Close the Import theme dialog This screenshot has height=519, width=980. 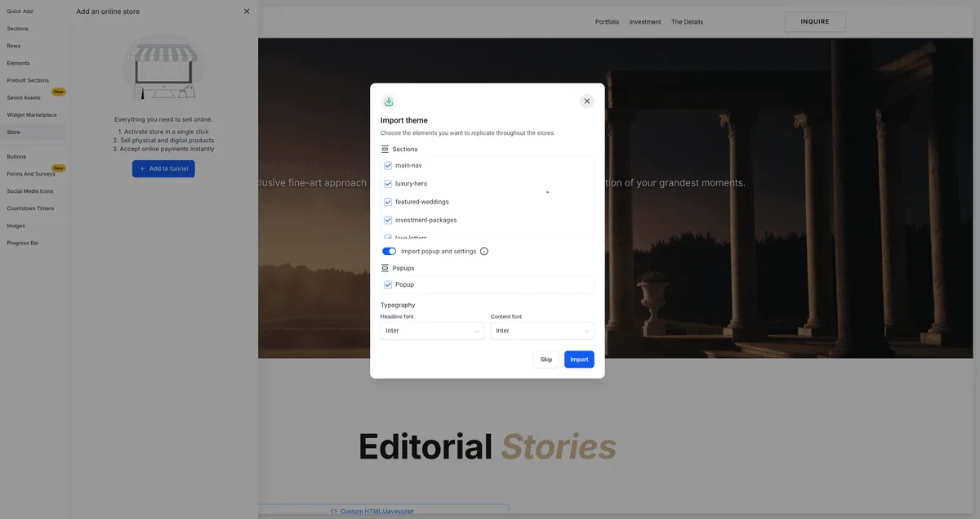(x=586, y=101)
